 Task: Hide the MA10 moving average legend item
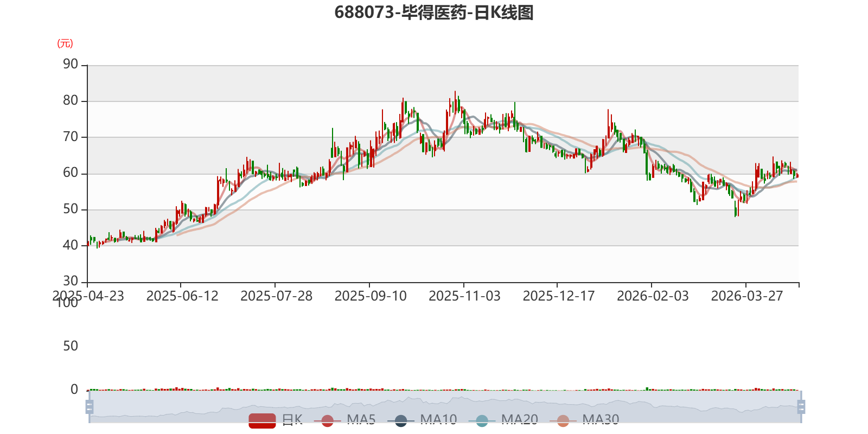click(422, 420)
